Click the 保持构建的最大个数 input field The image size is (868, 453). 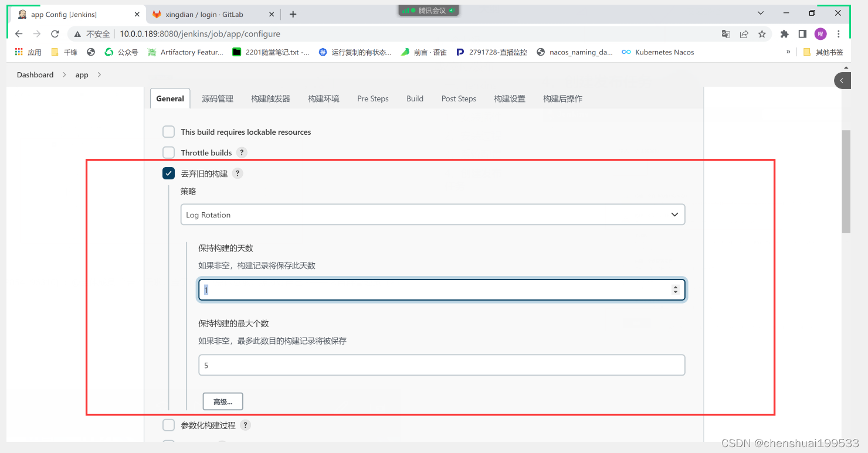tap(442, 365)
